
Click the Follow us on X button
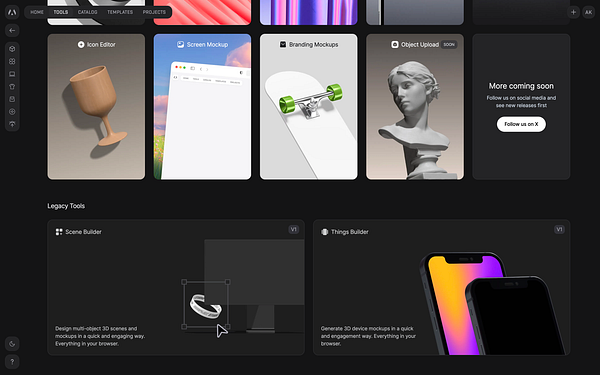click(521, 124)
